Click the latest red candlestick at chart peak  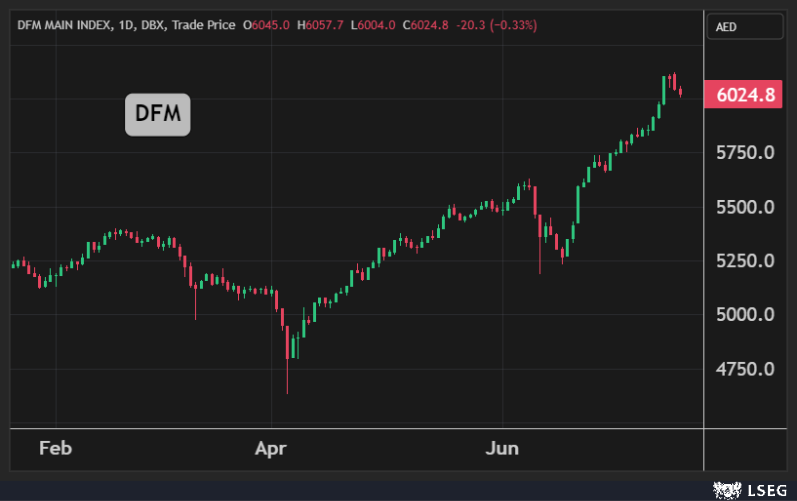681,93
